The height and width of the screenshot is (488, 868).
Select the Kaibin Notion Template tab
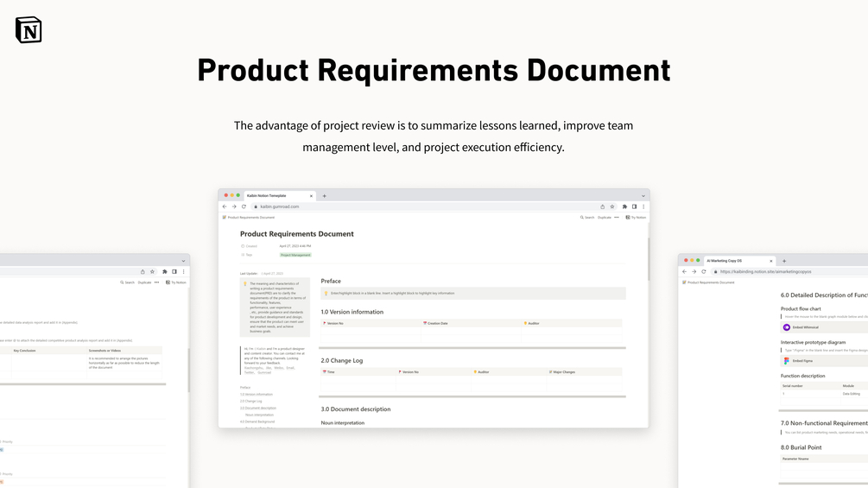click(x=280, y=196)
